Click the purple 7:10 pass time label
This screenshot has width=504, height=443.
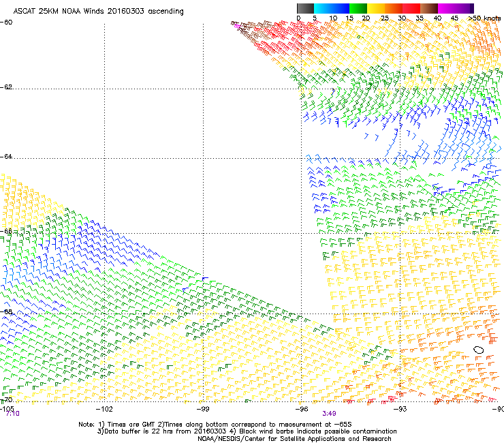pyautogui.click(x=12, y=414)
